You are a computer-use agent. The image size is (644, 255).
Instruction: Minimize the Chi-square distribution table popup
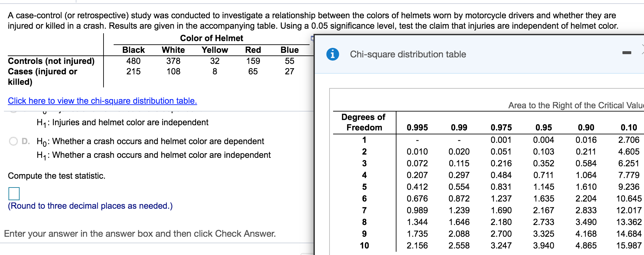pyautogui.click(x=627, y=52)
